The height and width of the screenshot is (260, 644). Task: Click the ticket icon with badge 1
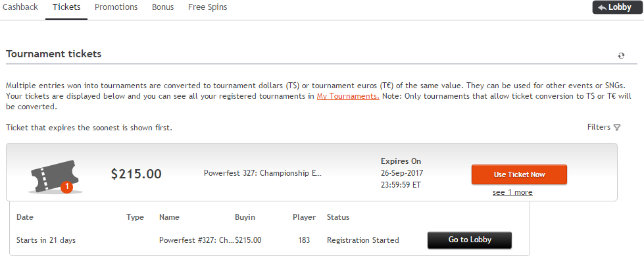click(x=55, y=176)
